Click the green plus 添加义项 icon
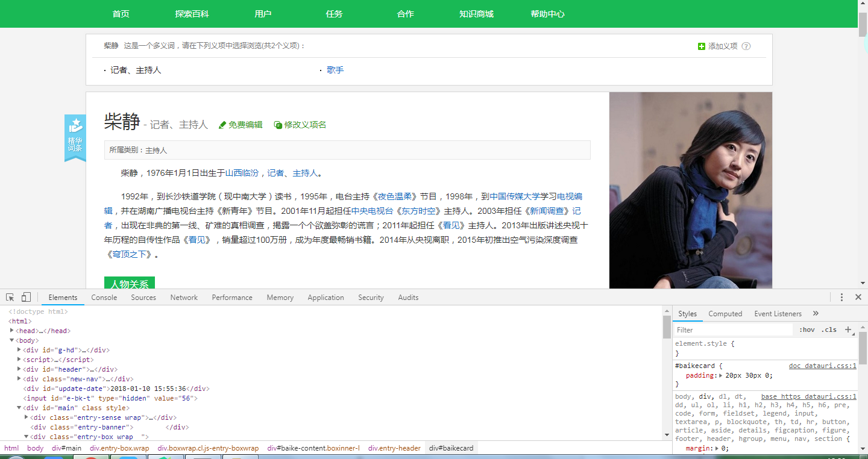The height and width of the screenshot is (459, 868). click(x=701, y=46)
